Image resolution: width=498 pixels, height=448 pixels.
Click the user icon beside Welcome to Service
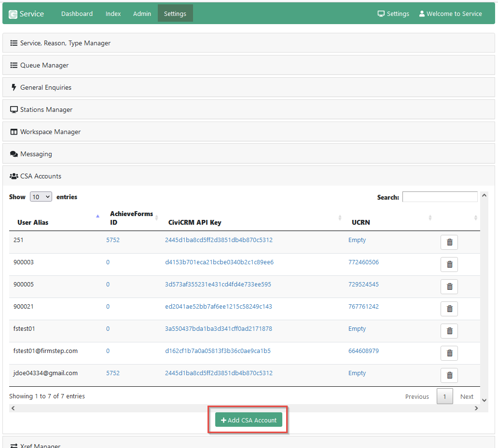point(422,14)
